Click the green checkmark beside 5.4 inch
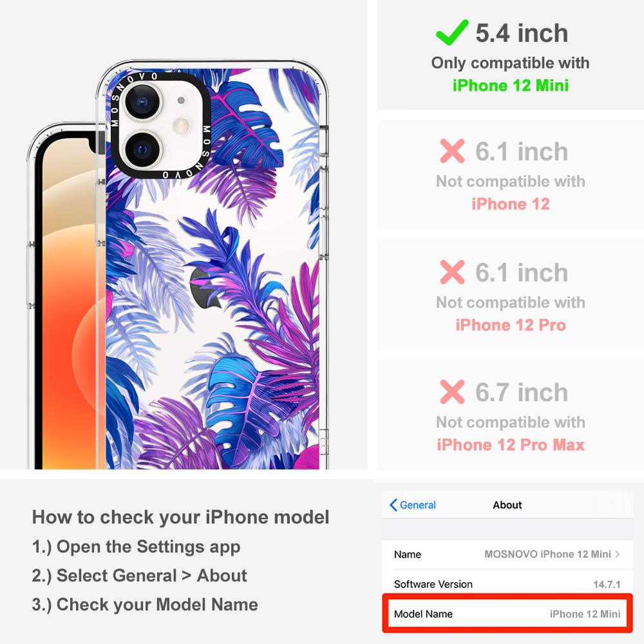The image size is (644, 644). (452, 32)
